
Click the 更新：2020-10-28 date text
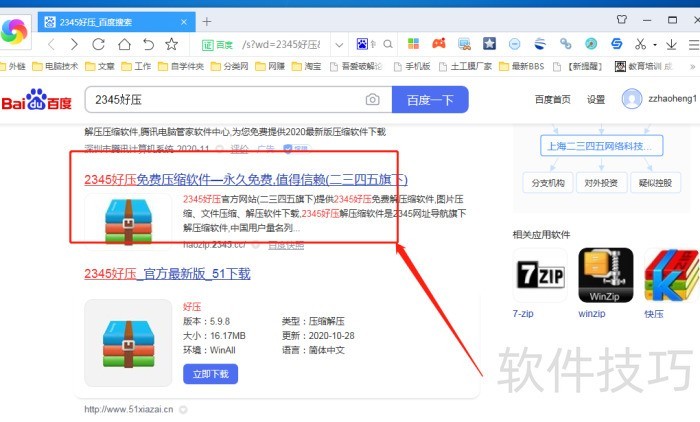318,335
